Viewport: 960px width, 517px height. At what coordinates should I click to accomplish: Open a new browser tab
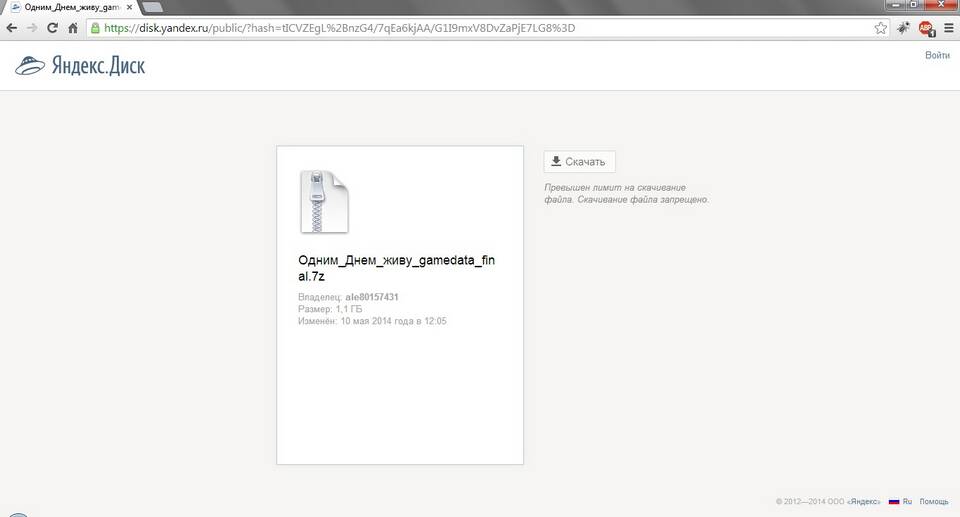(152, 7)
